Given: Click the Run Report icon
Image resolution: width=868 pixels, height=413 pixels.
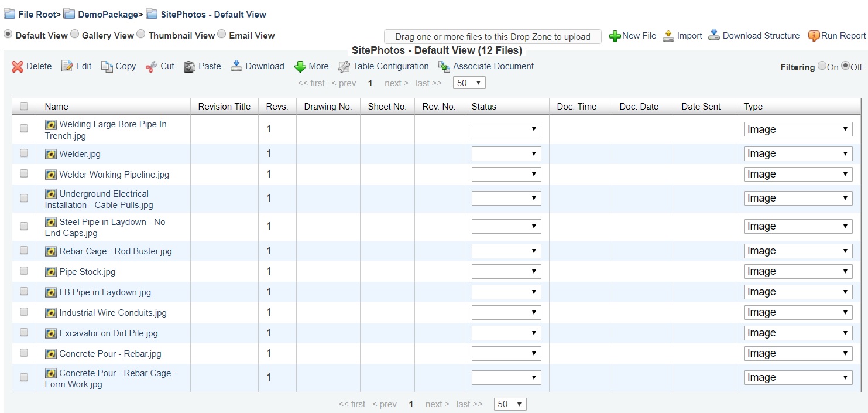Looking at the screenshot, I should [x=814, y=36].
